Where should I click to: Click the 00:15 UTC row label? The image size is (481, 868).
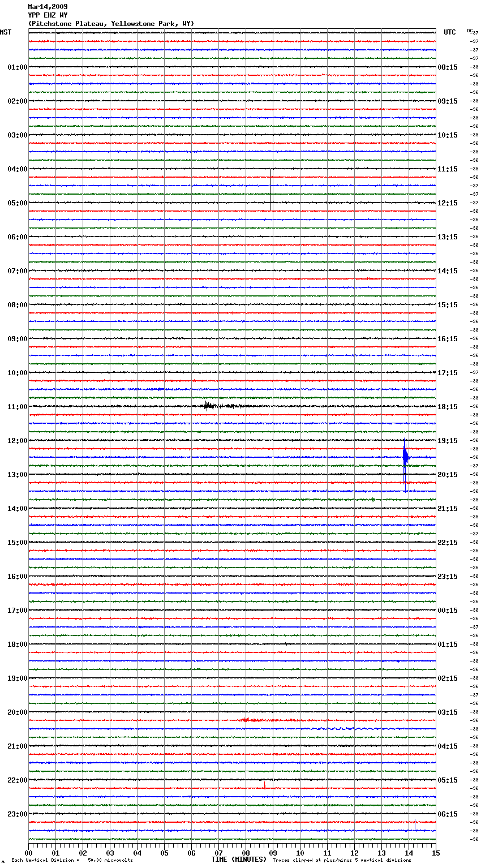tap(448, 611)
